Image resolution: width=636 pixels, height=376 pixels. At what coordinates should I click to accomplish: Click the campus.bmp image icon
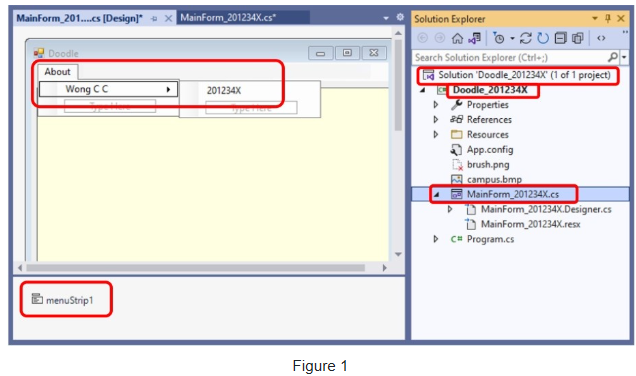(457, 179)
